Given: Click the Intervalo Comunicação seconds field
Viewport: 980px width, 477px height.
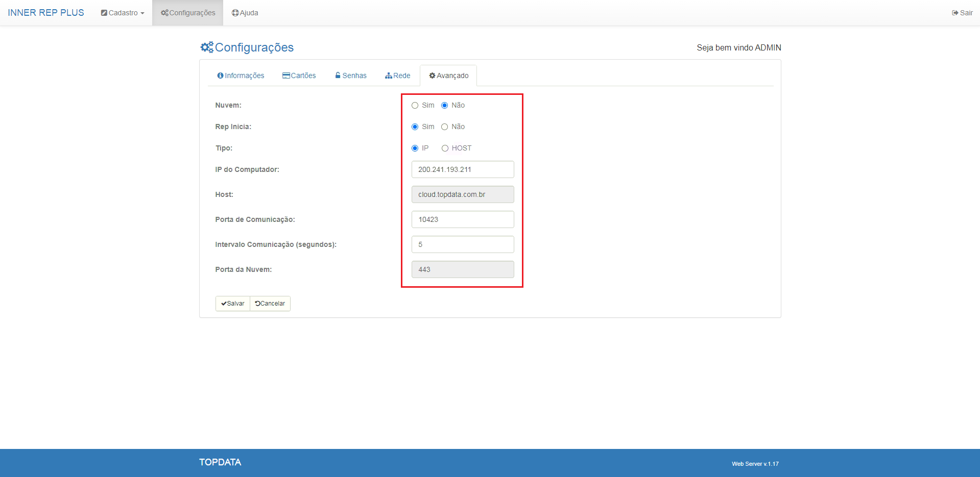Looking at the screenshot, I should pos(463,244).
